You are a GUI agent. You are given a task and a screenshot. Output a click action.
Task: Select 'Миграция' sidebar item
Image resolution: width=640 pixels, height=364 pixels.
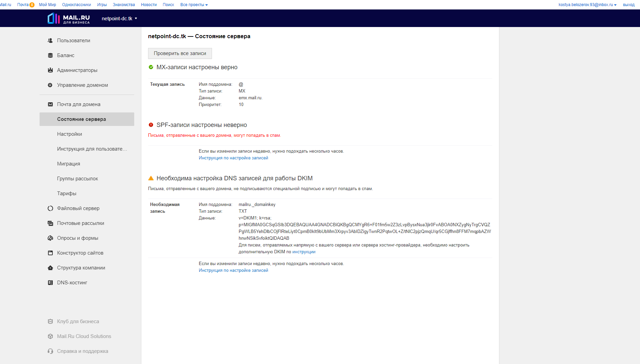point(69,164)
